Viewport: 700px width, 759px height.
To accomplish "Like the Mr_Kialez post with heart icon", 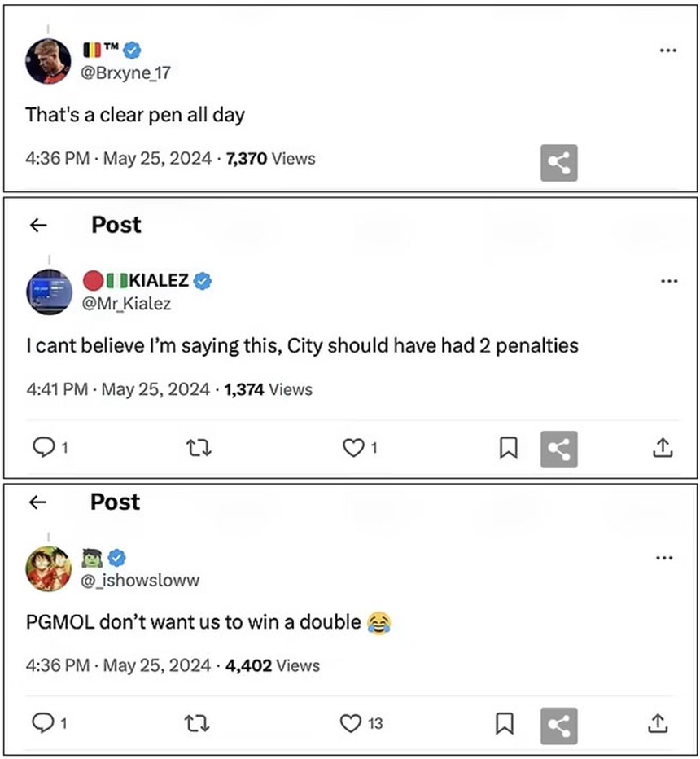I will pyautogui.click(x=352, y=447).
